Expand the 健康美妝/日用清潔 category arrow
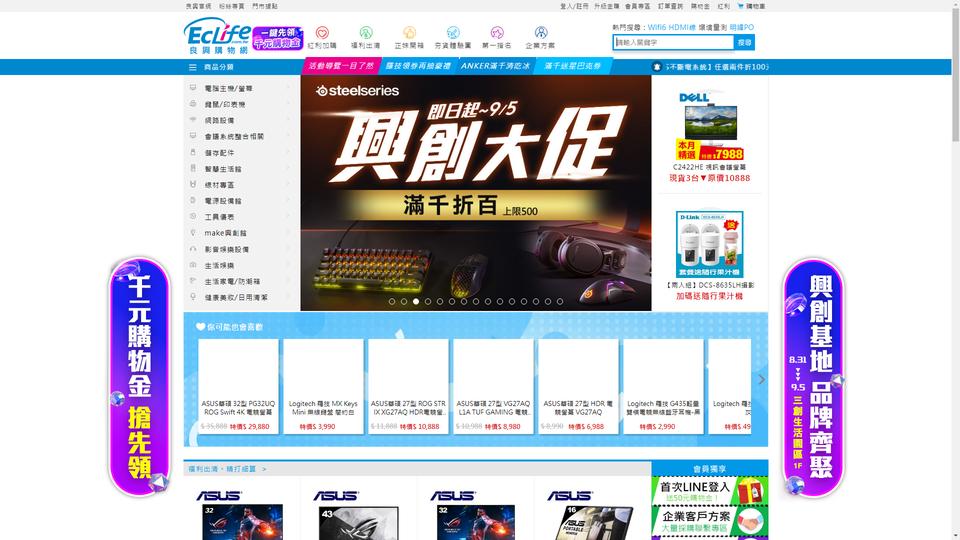 point(288,297)
